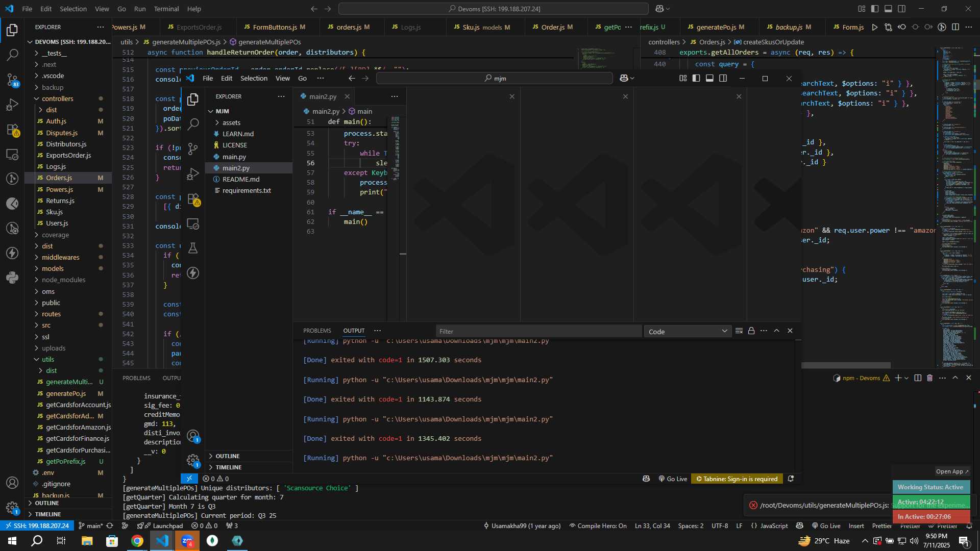Toggle secondary side bar in mjm window
980x551 pixels.
[x=723, y=78]
